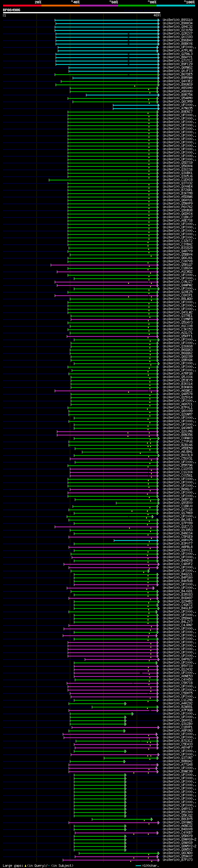Select the UniRef100_Q3TXN7 label
This screenshot has width=198, height=868.
click(x=177, y=758)
